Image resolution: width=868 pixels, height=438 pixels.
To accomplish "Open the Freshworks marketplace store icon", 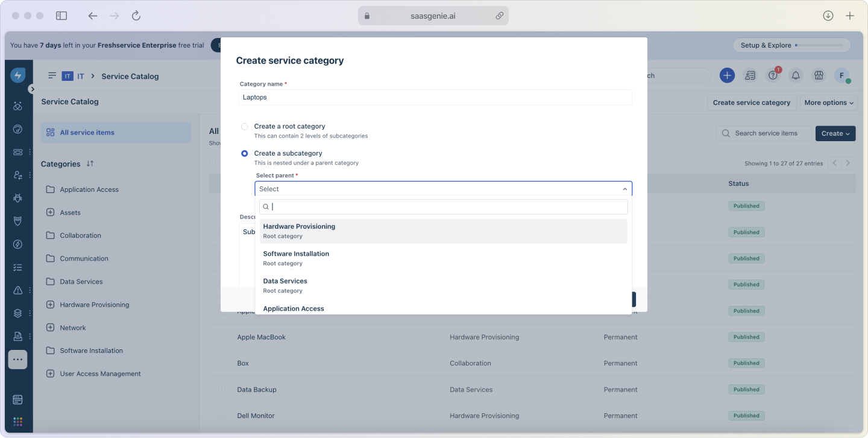I will coord(819,75).
